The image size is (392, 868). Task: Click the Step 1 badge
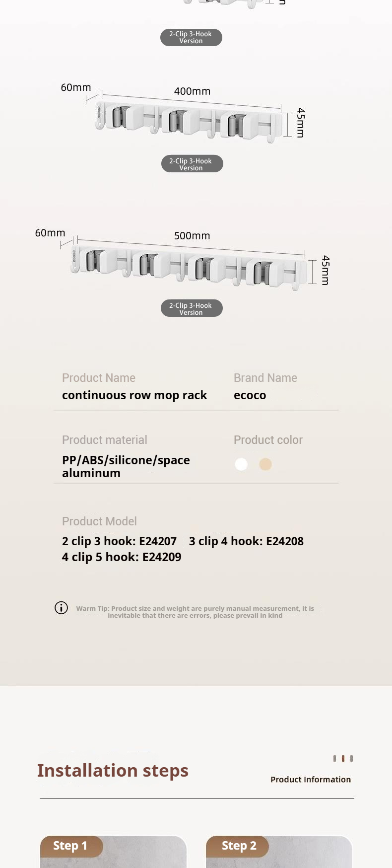(70, 846)
